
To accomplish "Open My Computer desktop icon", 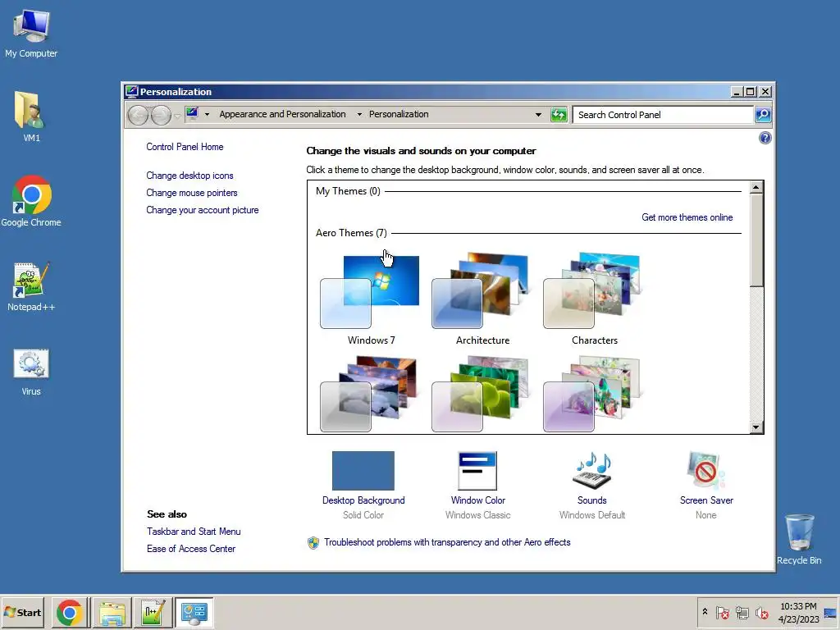I will coord(31,33).
